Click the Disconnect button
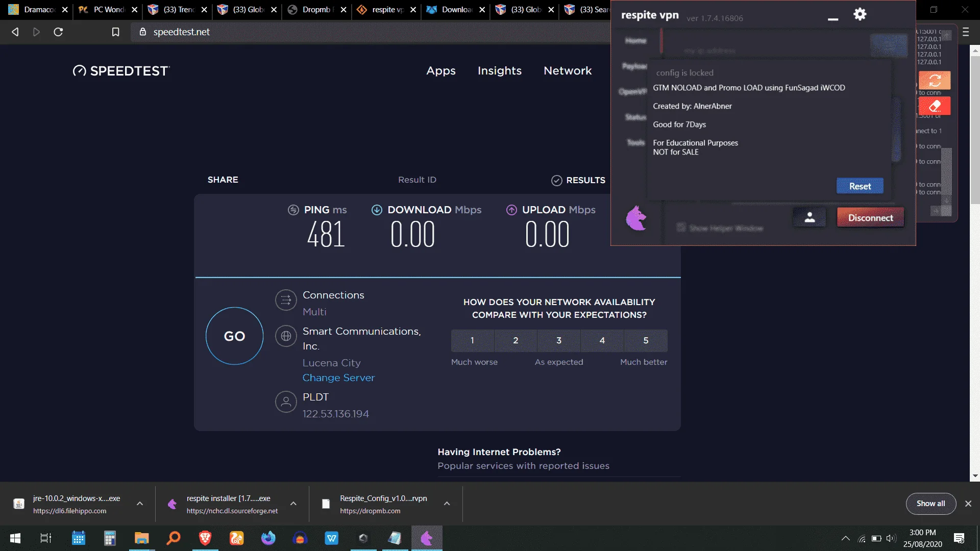Image resolution: width=980 pixels, height=551 pixels. [870, 218]
